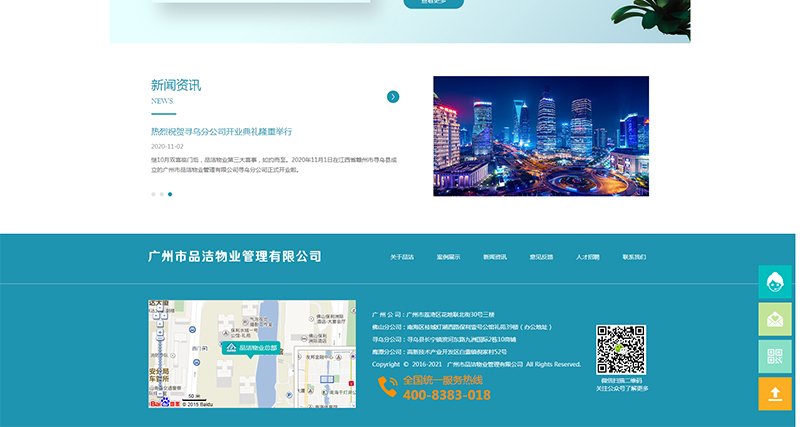Viewport: 800px width, 427px height.
Task: Open 意见反馈 footer menu item
Action: (x=541, y=257)
